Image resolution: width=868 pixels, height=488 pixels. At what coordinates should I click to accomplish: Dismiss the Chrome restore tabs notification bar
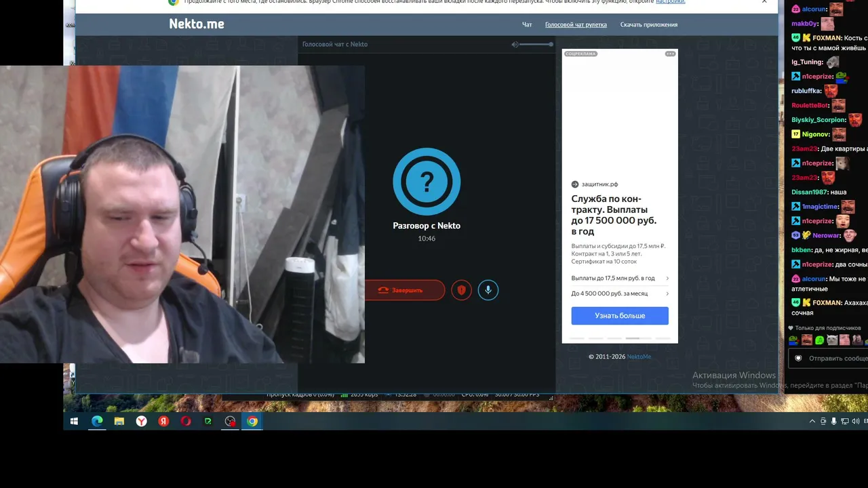[764, 2]
